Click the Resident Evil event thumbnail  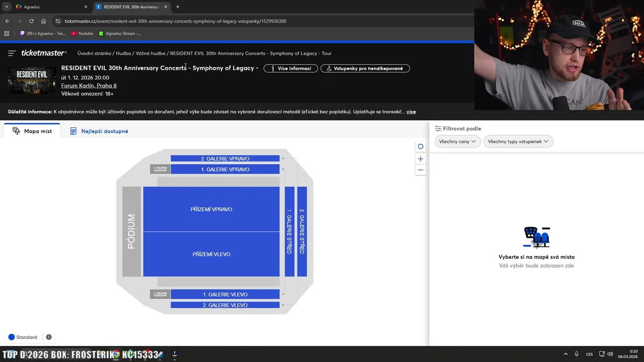tap(32, 80)
